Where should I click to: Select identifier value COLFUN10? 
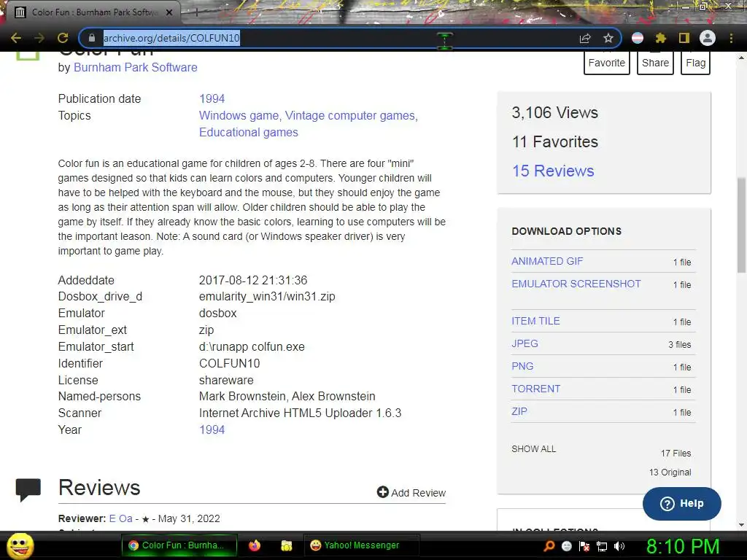point(230,363)
